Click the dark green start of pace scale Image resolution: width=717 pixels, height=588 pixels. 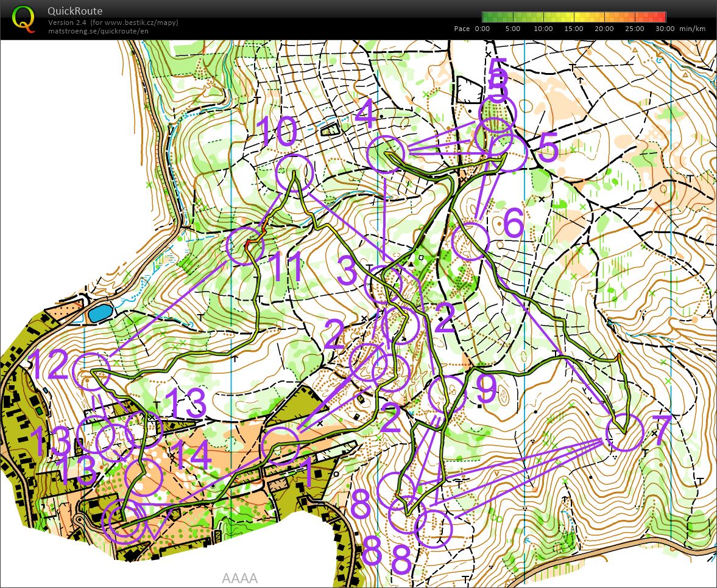click(487, 17)
